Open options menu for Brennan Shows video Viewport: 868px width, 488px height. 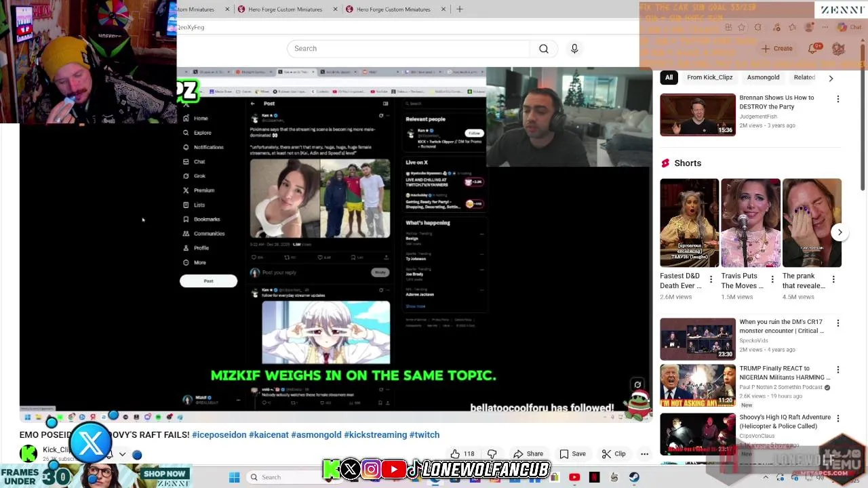(x=837, y=99)
